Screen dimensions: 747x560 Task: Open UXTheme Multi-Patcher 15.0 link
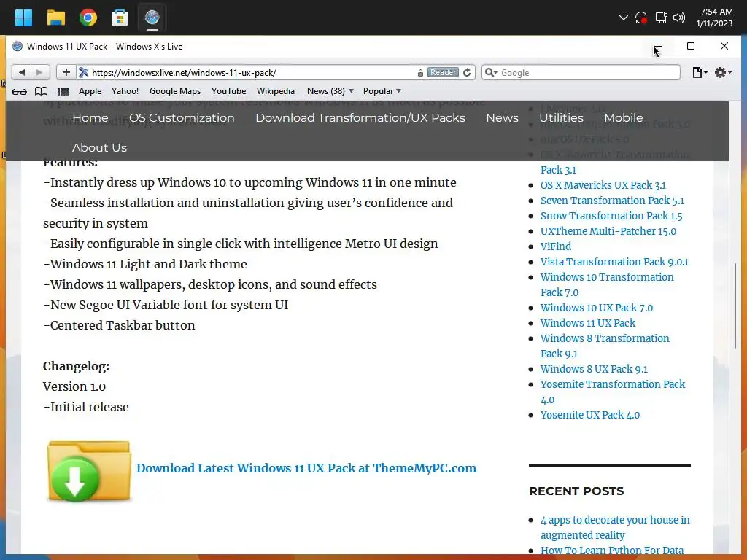tap(608, 231)
